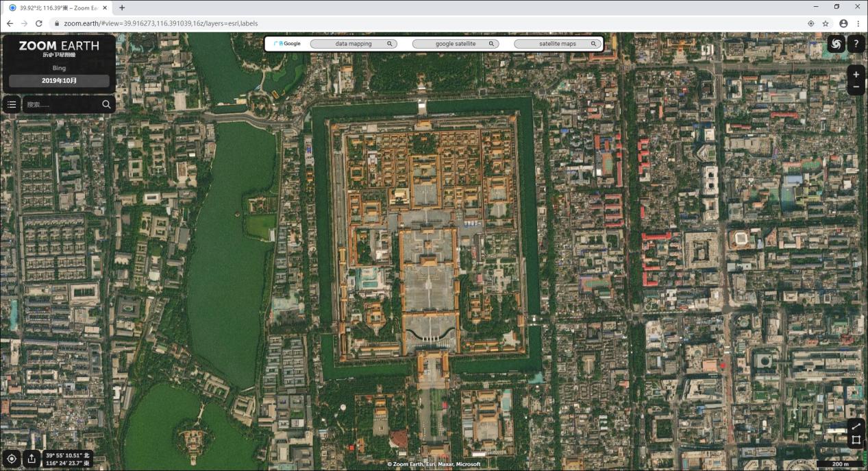The image size is (868, 471).
Task: Click the locate me crosshair icon
Action: [x=12, y=459]
